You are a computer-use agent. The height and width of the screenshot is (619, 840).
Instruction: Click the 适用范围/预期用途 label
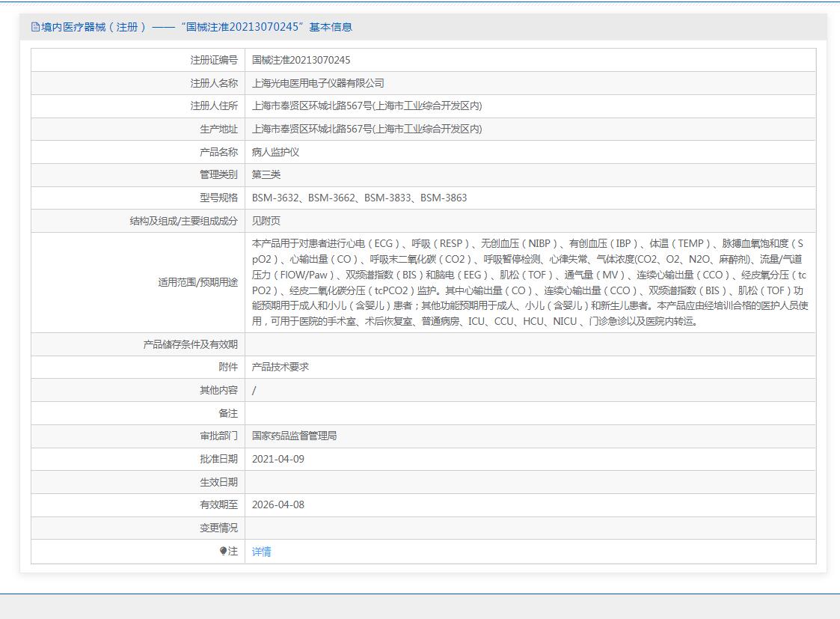click(197, 282)
